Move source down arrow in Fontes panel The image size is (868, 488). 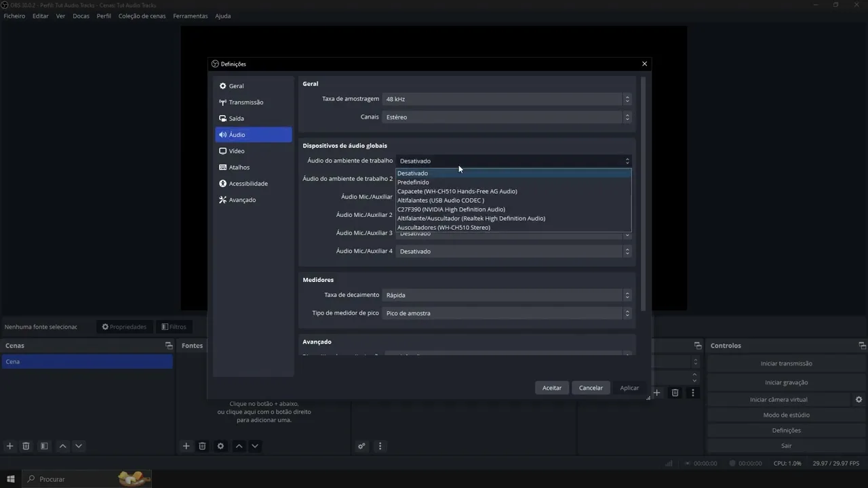click(255, 446)
